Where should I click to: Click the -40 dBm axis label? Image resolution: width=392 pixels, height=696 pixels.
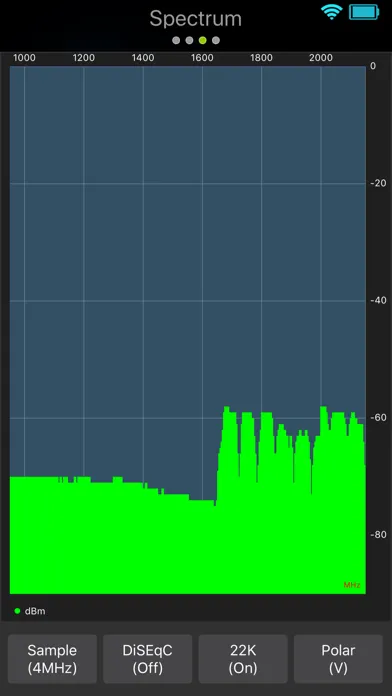378,301
